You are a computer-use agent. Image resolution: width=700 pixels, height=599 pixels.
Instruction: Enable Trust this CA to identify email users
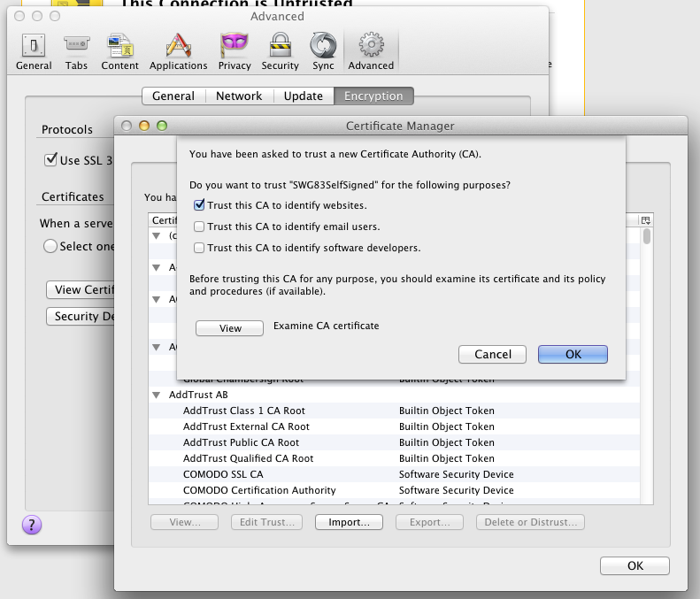click(199, 227)
